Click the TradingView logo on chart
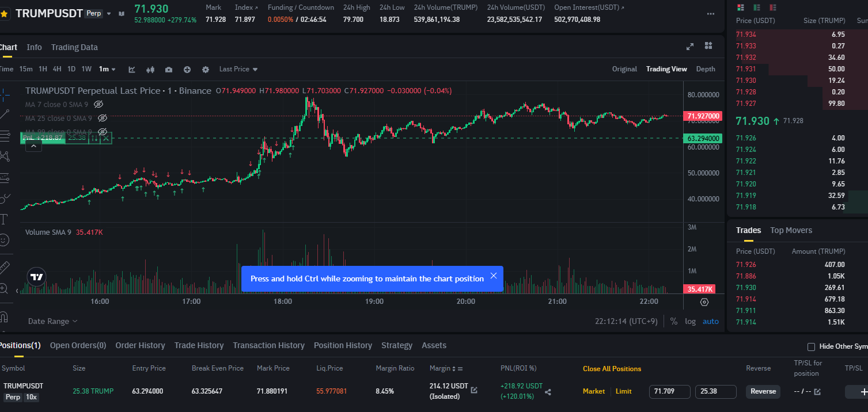The image size is (868, 412). click(37, 277)
